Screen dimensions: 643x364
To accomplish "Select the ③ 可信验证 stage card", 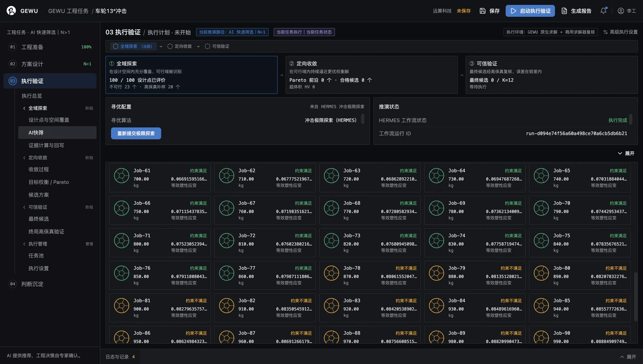I will tap(552, 75).
